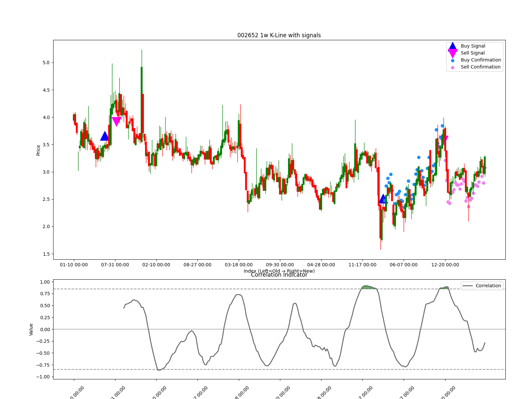Click the magenta Sell Signal triangle in legend
The width and height of the screenshot is (532, 399).
[x=453, y=53]
